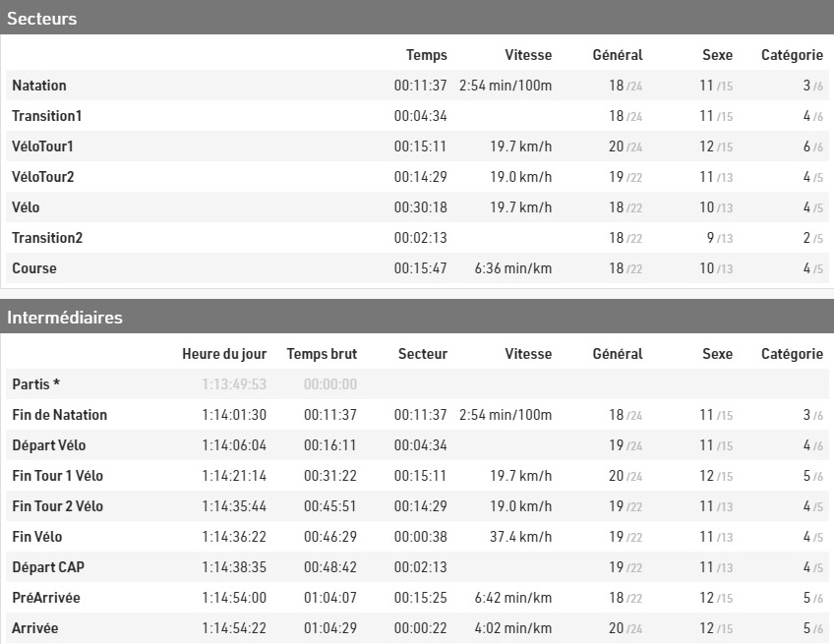Click the Temps brut column header
Screen dimensions: 834x644
click(322, 354)
